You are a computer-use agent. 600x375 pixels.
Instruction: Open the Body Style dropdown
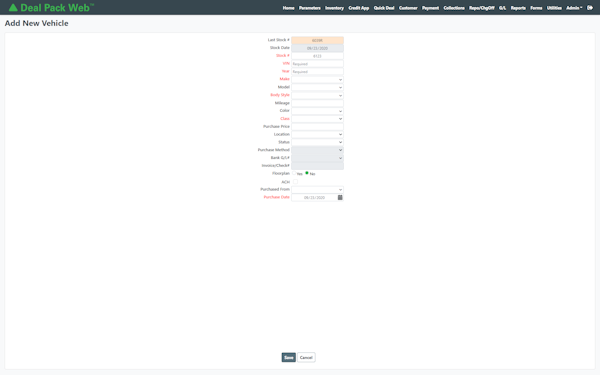tap(317, 95)
